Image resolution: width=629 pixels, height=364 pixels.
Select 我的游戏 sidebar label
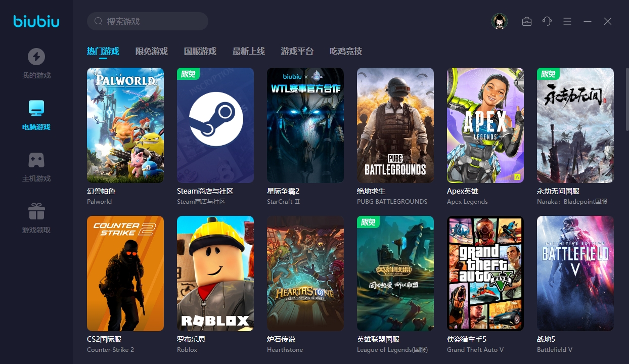36,76
